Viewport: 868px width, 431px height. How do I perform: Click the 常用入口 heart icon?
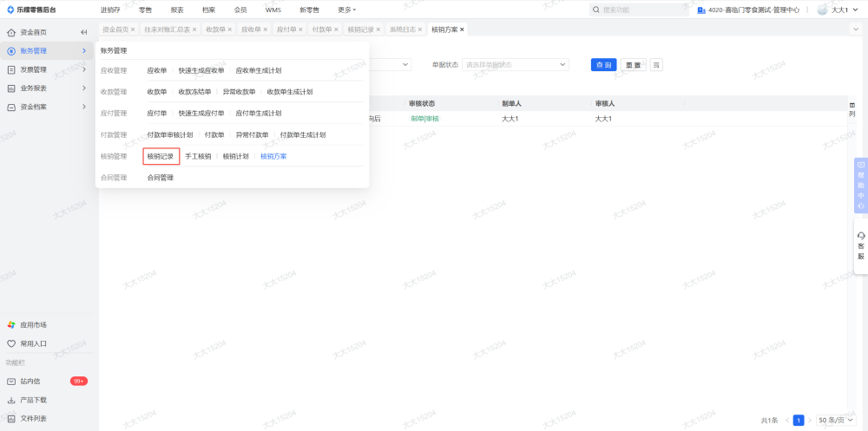[x=11, y=343]
